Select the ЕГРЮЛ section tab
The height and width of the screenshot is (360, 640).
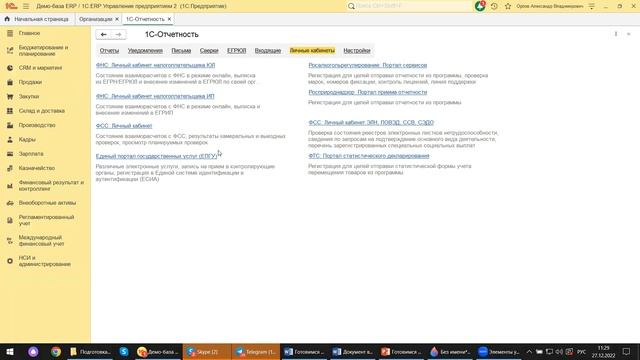tap(237, 51)
